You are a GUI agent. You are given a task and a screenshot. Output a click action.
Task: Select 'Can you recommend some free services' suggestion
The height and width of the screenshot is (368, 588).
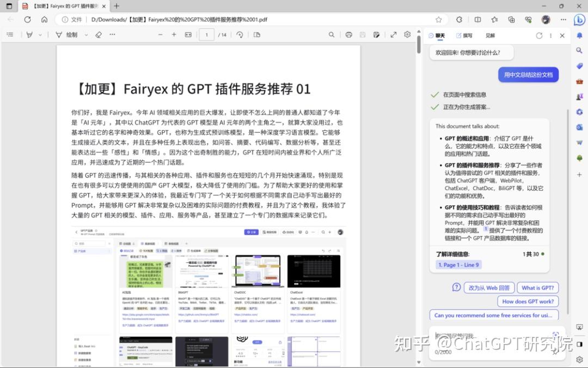pos(493,315)
